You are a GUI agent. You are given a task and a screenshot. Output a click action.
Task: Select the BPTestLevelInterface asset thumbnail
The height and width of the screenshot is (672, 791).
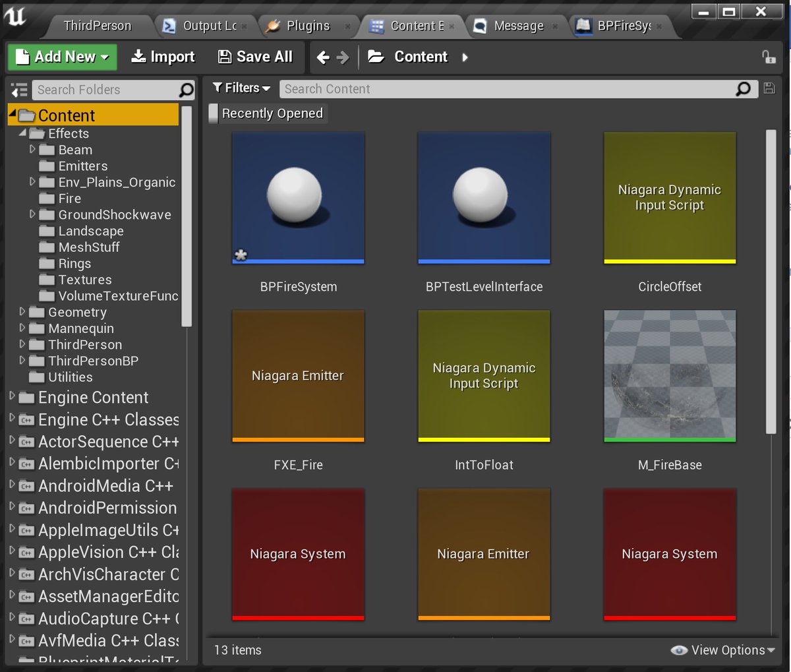[484, 198]
